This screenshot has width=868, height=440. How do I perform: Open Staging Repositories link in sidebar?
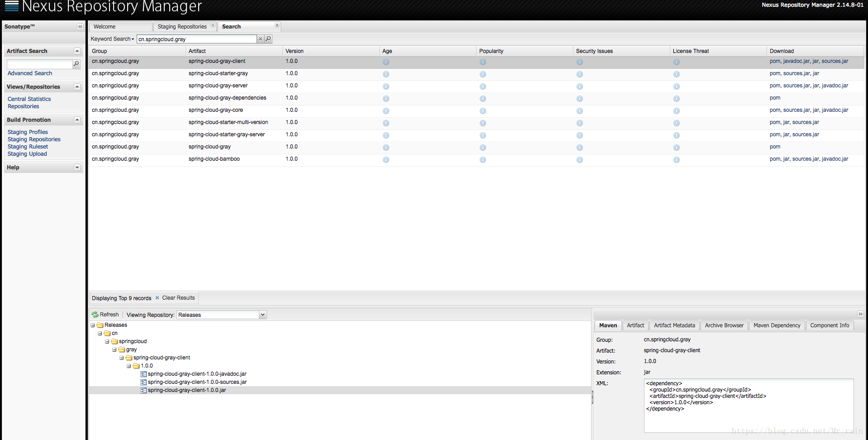34,139
